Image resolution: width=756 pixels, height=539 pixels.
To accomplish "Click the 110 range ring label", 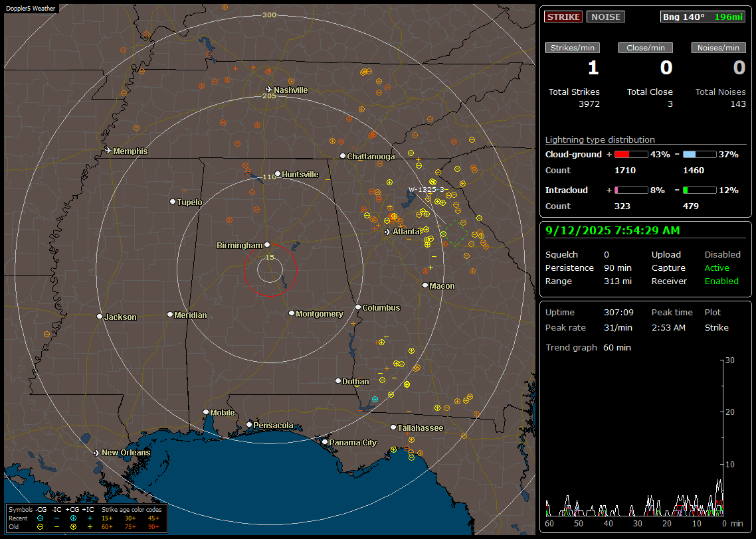I will [x=269, y=177].
